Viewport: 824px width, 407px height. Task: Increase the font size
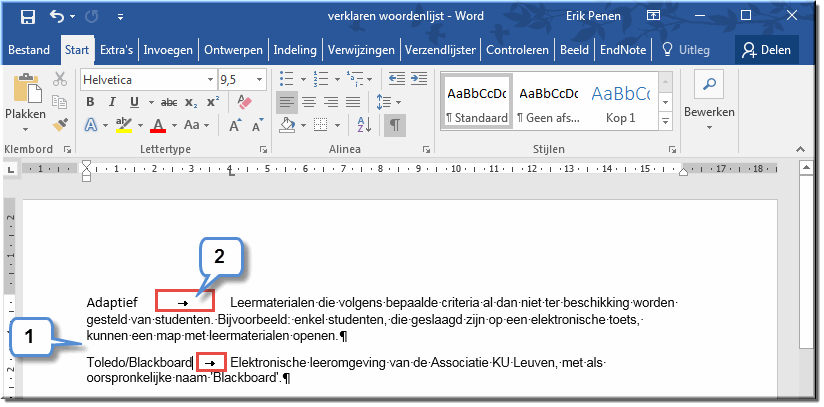point(235,125)
